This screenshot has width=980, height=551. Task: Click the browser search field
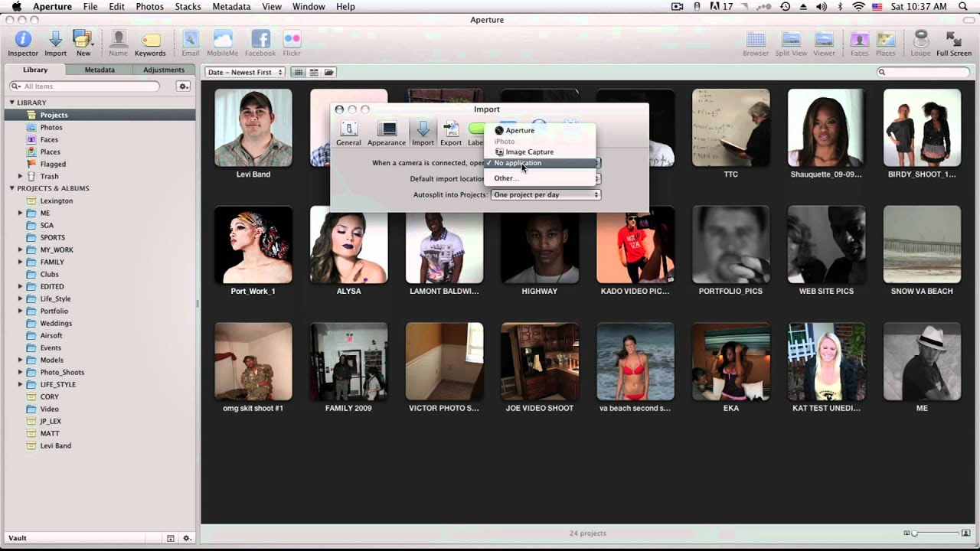[x=925, y=72]
